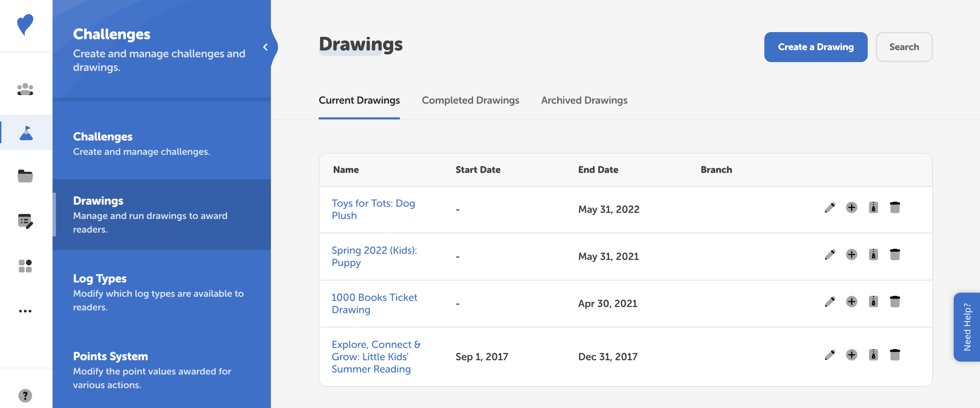Screen dimensions: 980x408
Task: Select the Readers icon in the sidebar
Action: 25,89
